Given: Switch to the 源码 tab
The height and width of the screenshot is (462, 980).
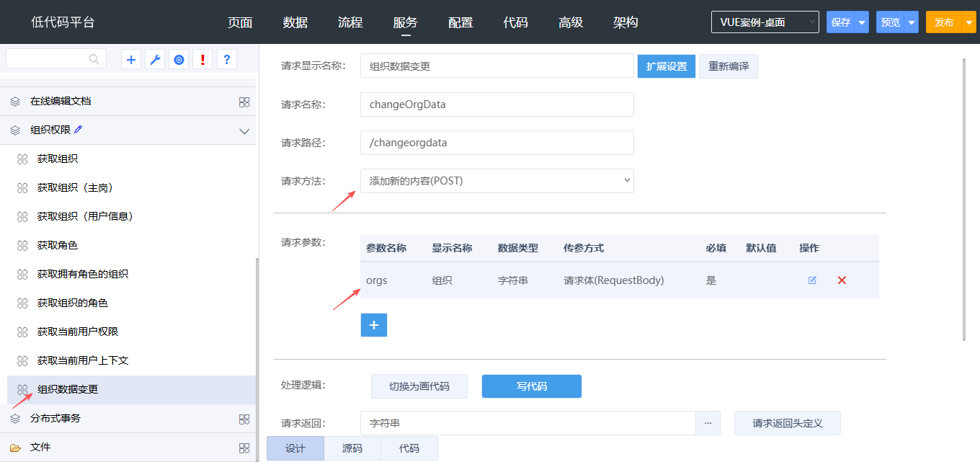Looking at the screenshot, I should tap(352, 448).
